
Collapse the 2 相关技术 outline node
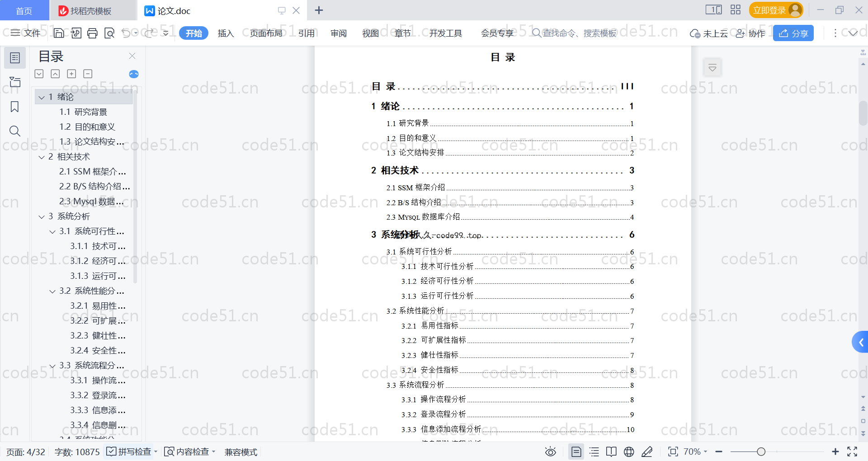pyautogui.click(x=42, y=157)
